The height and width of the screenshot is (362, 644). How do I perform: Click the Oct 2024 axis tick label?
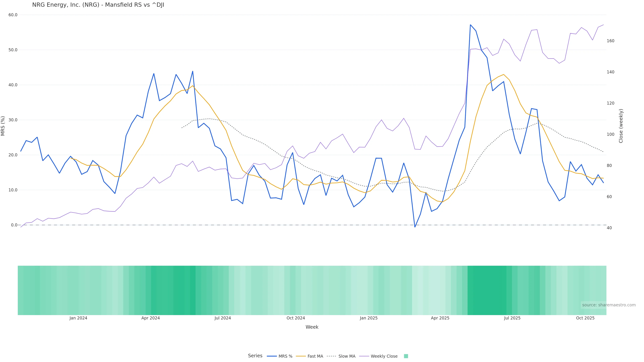pos(296,318)
